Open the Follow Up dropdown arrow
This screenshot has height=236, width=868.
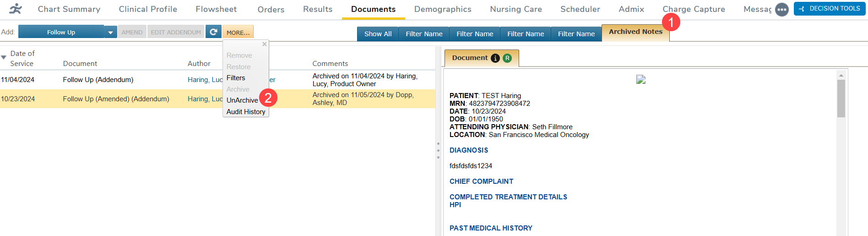point(110,32)
